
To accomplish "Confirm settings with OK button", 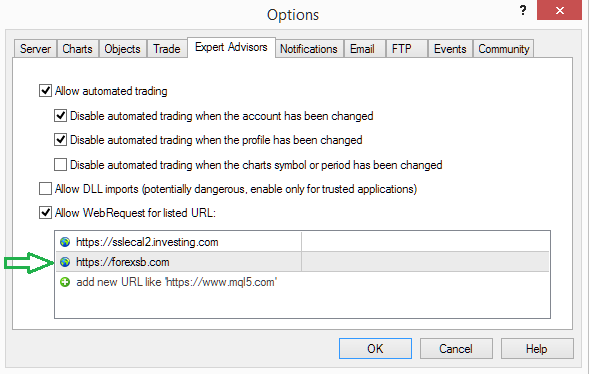I will (375, 349).
